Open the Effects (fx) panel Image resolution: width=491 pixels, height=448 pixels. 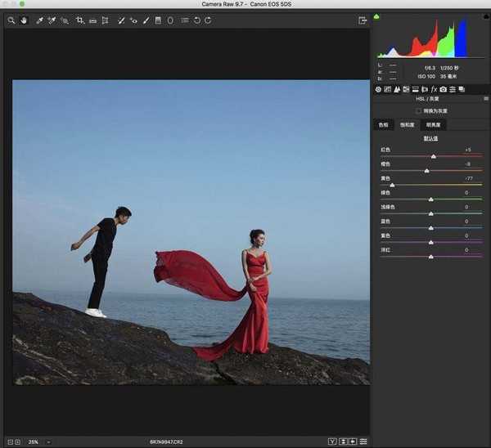434,89
